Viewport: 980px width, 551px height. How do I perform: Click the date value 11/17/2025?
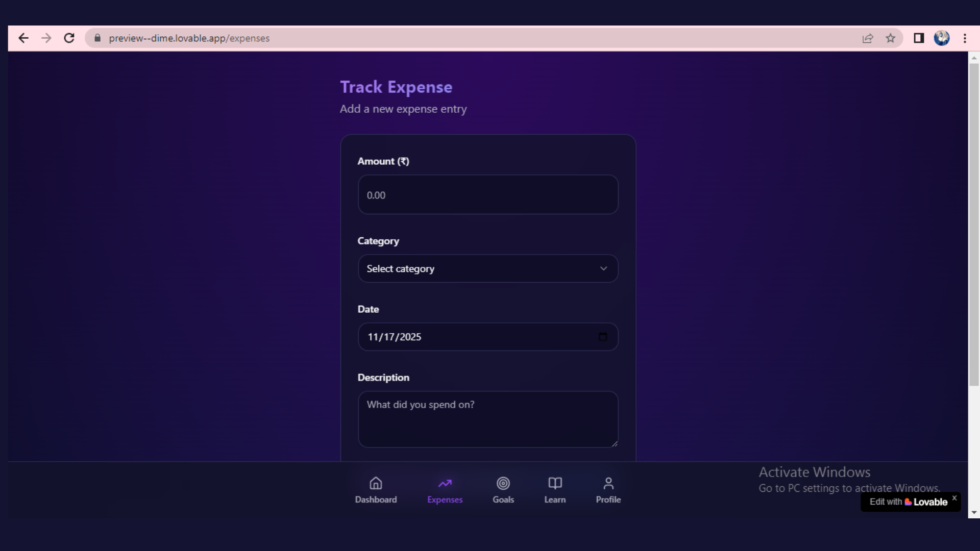(394, 337)
